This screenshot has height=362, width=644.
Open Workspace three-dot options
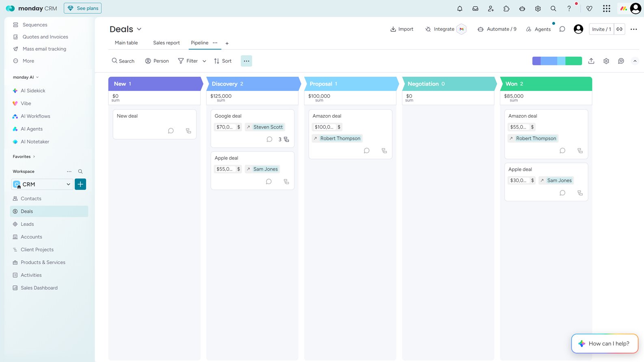tap(69, 172)
